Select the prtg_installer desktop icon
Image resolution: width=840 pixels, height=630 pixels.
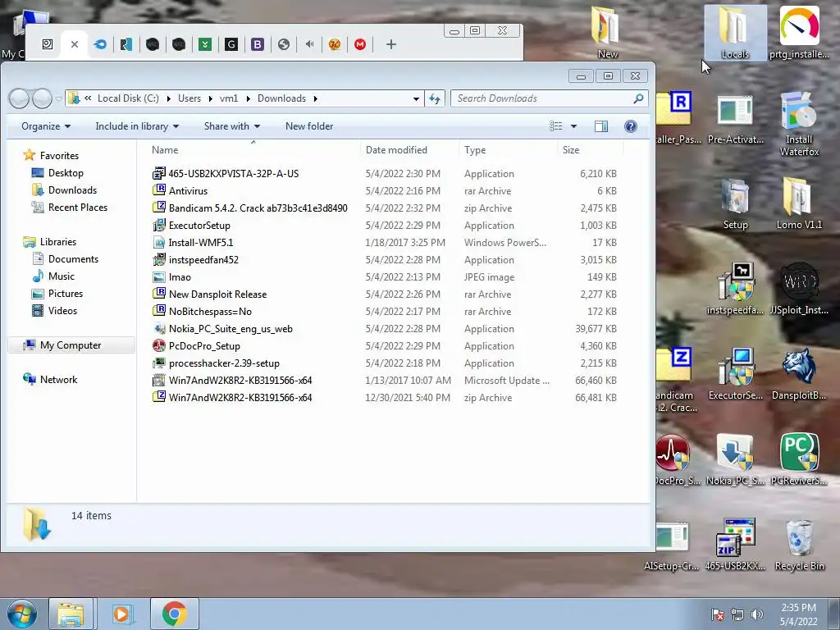coord(799,32)
